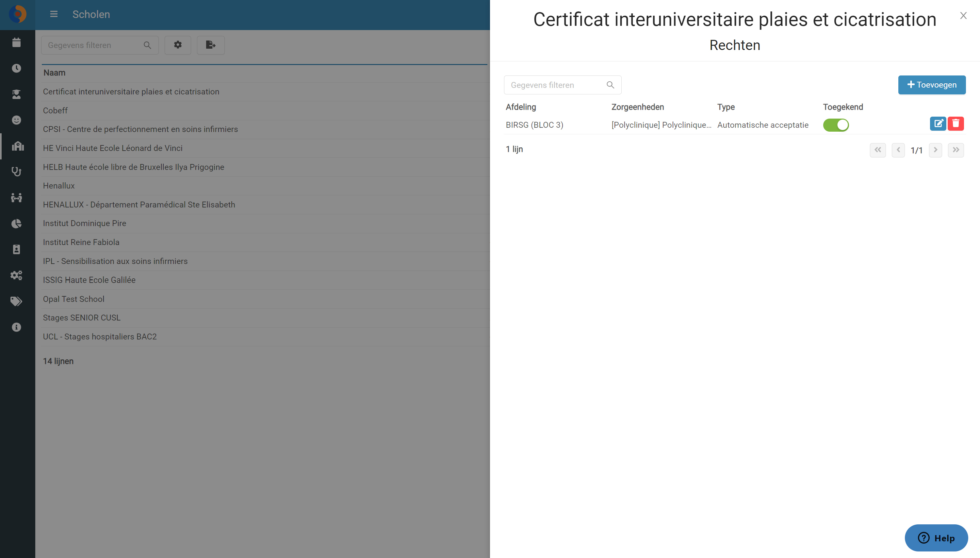Open table settings gear button

tap(178, 45)
